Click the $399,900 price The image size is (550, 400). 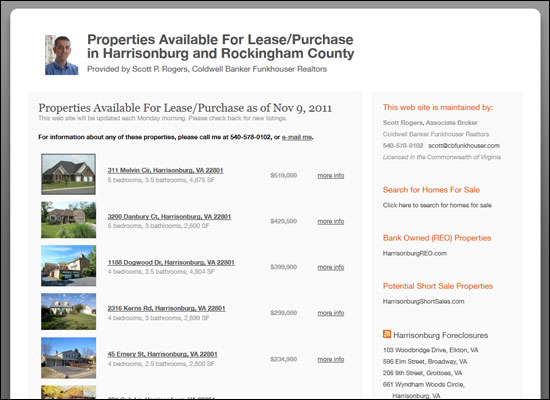click(x=284, y=267)
